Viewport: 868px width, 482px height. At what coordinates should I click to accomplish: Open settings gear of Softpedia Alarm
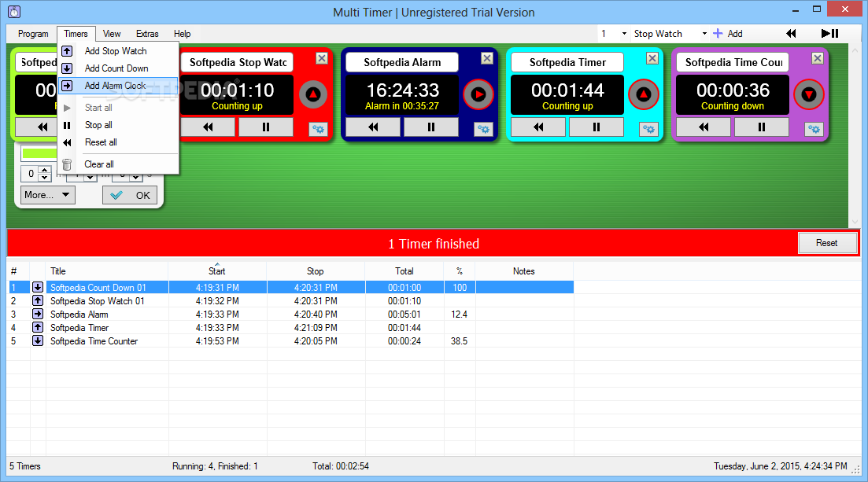point(483,130)
